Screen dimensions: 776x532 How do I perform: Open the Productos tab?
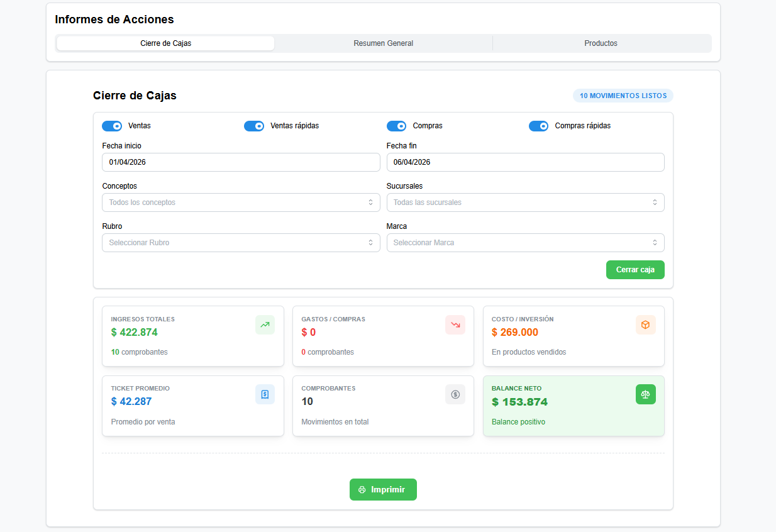point(601,43)
